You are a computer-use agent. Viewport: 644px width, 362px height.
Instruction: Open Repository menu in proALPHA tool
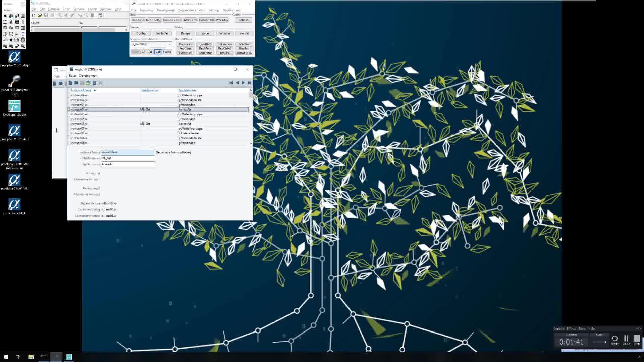tap(146, 10)
